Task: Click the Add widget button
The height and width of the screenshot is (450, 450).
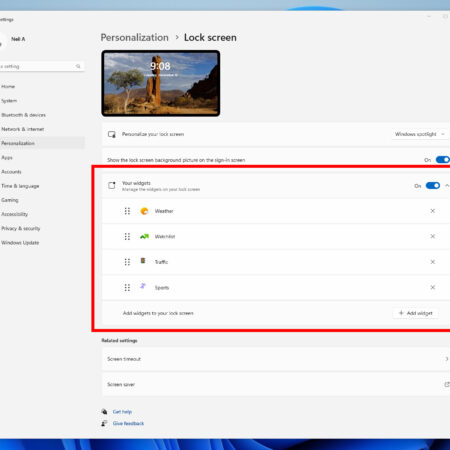Action: tap(415, 313)
